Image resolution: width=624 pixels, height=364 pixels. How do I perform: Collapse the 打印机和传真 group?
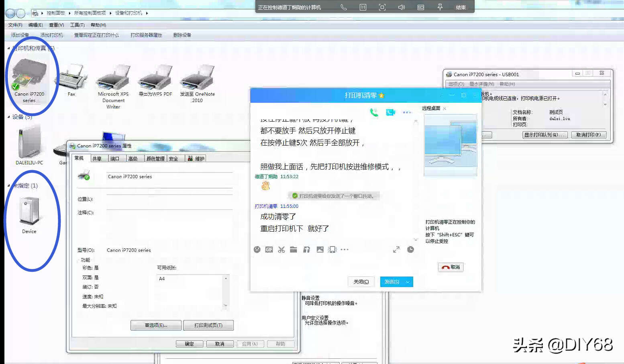[x=8, y=48]
